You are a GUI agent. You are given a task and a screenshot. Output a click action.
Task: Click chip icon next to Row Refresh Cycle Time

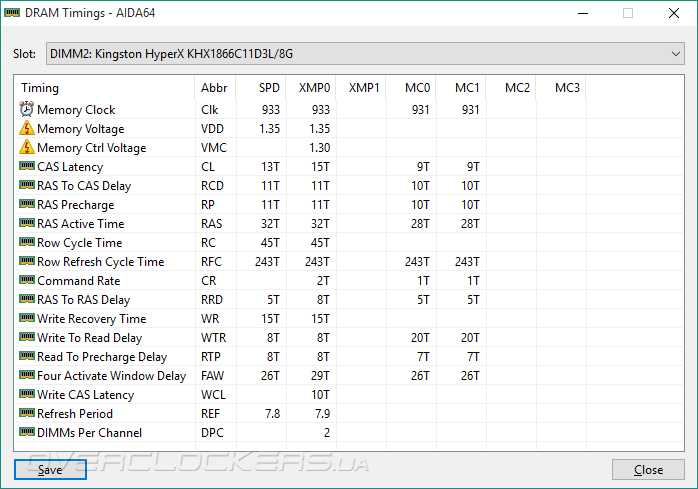[x=26, y=262]
